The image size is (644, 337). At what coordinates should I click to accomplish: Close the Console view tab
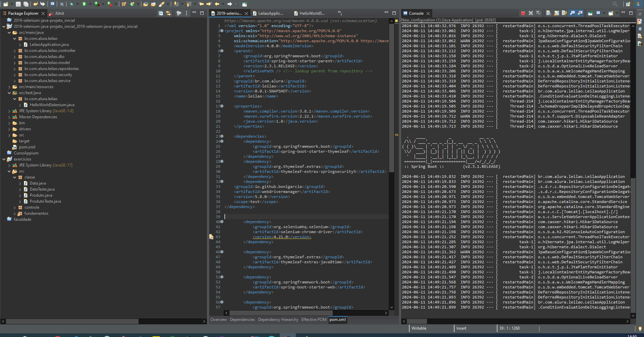[x=428, y=13]
